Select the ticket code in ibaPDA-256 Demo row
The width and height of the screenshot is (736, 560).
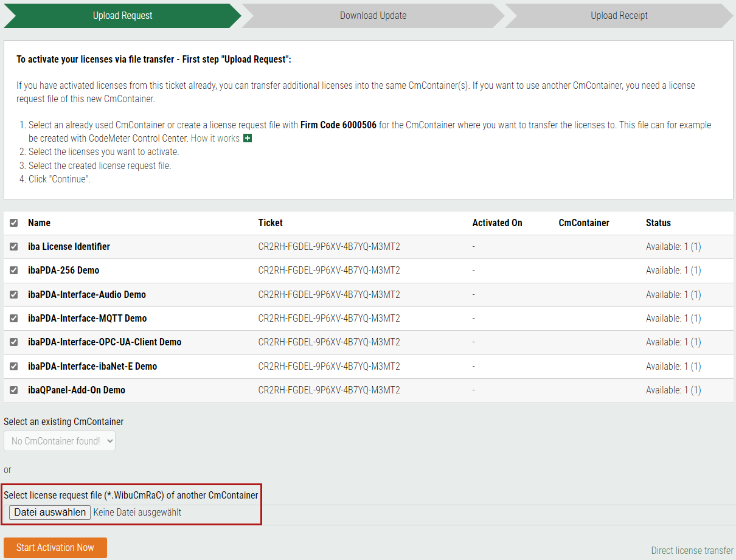(x=329, y=271)
